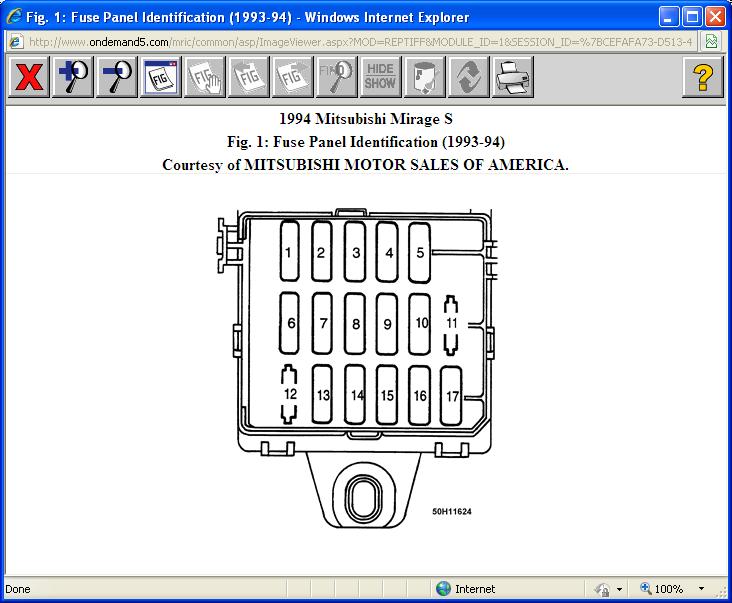Minimize the Internet Explorer window
The width and height of the screenshot is (732, 603).
(x=668, y=17)
